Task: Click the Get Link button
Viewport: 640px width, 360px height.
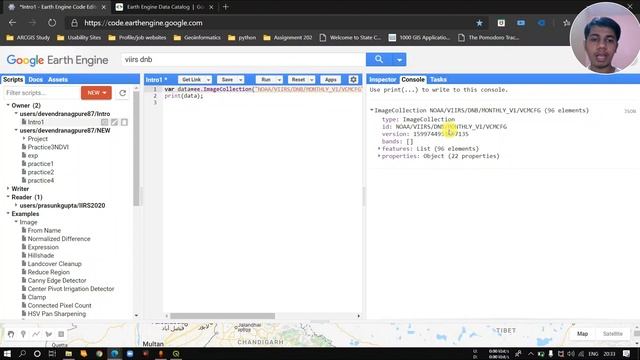Action: tap(191, 80)
